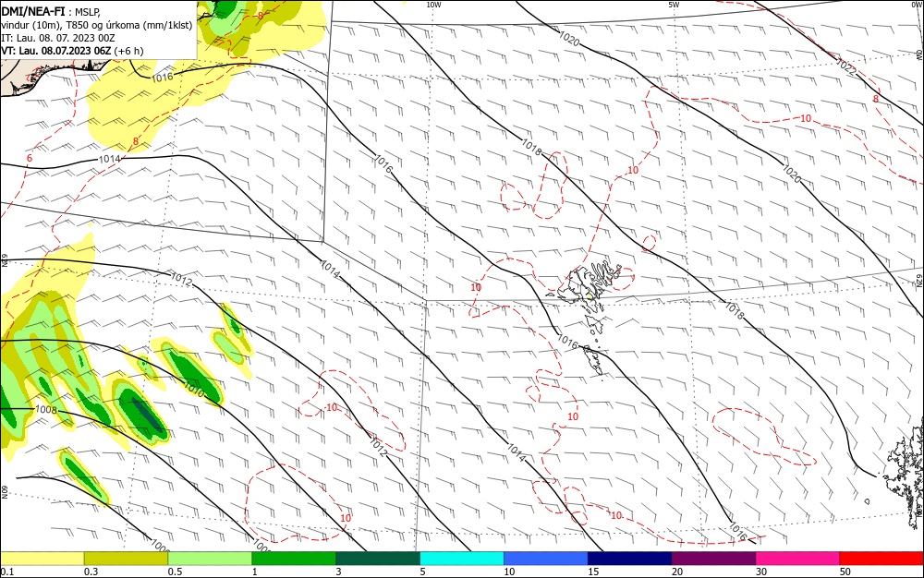924x578 pixels.
Task: Click the legend value '50'
Action: point(845,572)
